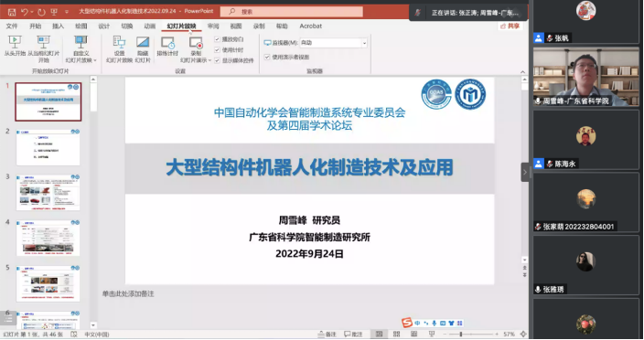Viewport: 644px width, 340px height.
Task: Switch to the 审阅 ribbon tab
Action: pyautogui.click(x=213, y=26)
